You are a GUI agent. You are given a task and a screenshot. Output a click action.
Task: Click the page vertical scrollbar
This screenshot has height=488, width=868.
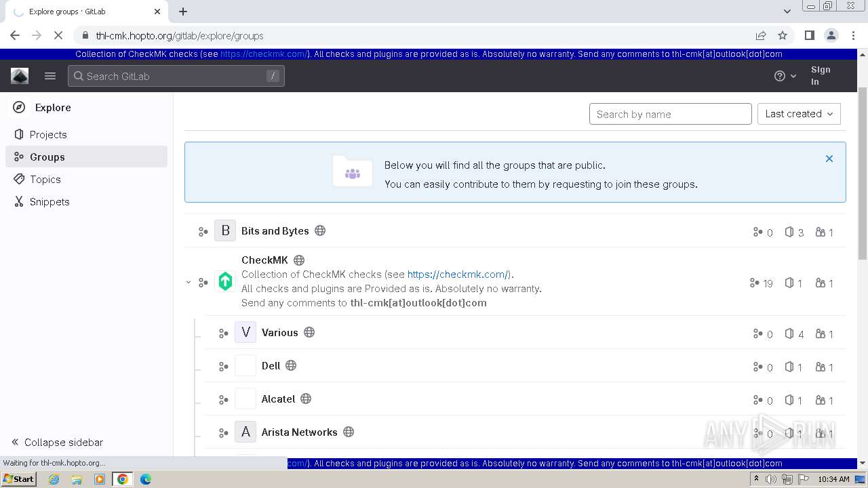point(863,174)
